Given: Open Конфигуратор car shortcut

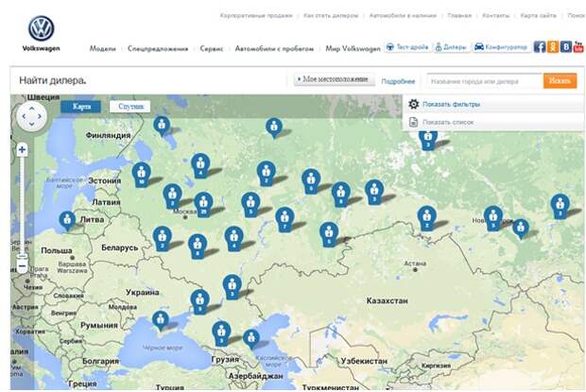Looking at the screenshot, I should coord(502,47).
